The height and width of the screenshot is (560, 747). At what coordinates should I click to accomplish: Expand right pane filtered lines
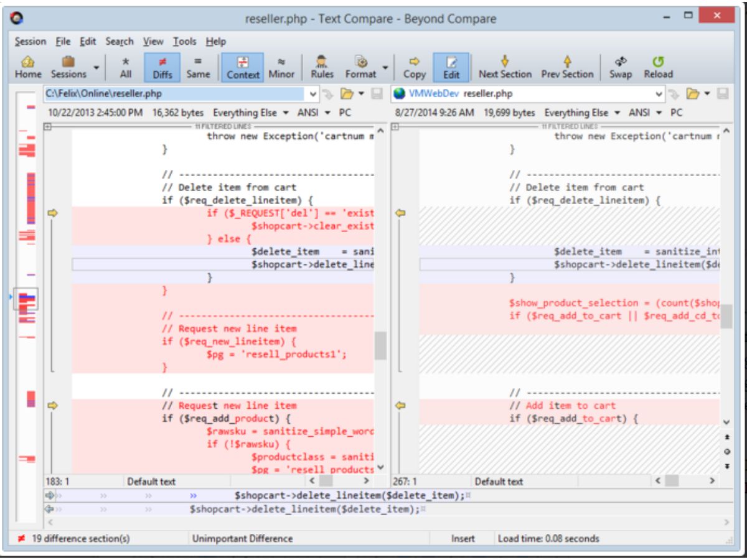coord(394,126)
